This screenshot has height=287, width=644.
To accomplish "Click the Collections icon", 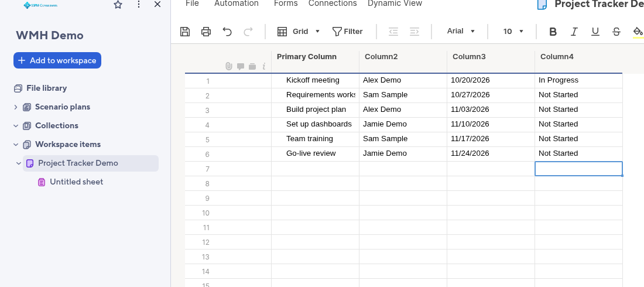I will [x=27, y=126].
